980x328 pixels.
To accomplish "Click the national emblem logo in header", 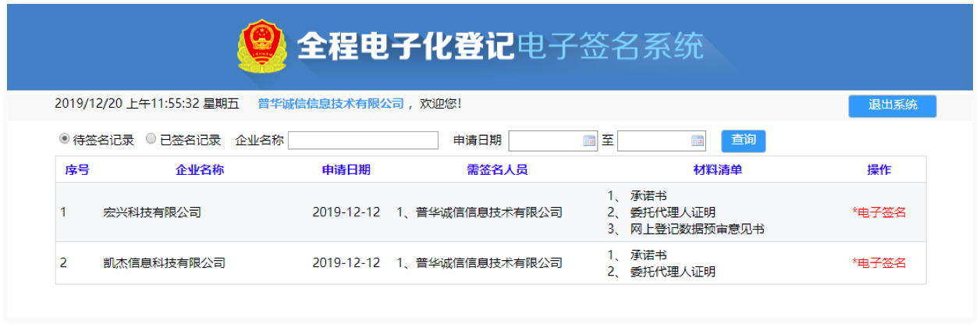I will coord(261,47).
